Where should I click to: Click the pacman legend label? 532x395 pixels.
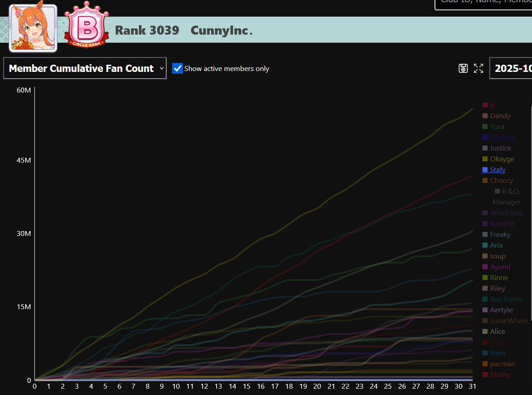502,364
